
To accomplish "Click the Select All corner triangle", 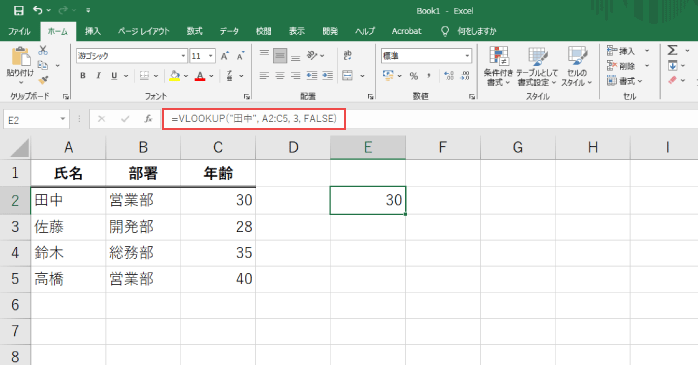I will point(19,148).
